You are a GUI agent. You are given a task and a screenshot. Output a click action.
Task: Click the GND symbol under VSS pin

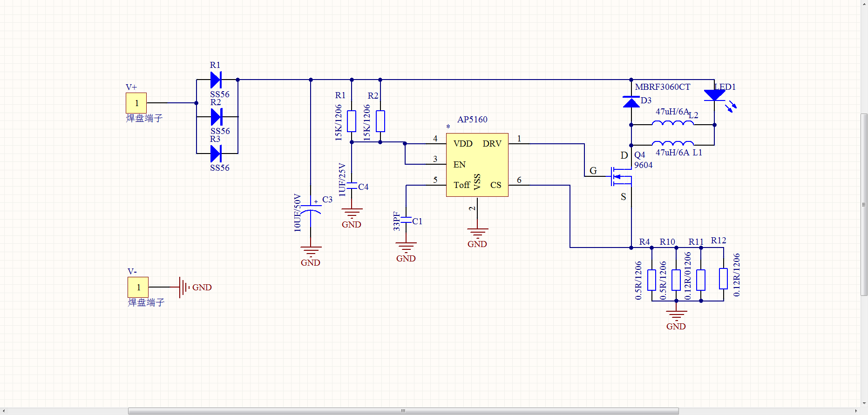point(477,233)
